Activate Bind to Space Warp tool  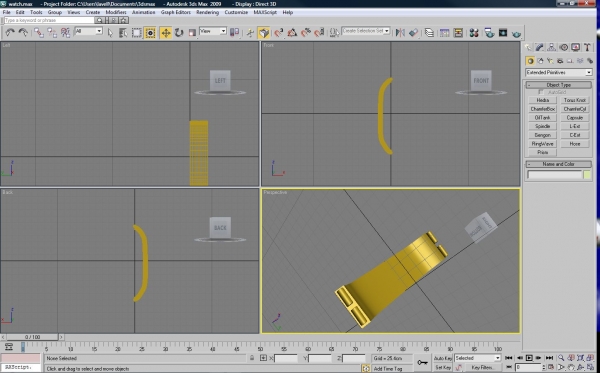coord(65,33)
